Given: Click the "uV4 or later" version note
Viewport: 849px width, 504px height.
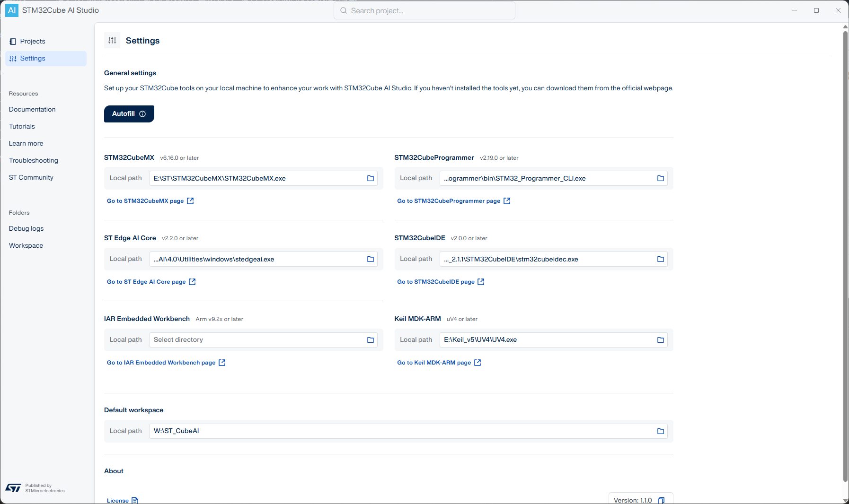Looking at the screenshot, I should tap(462, 320).
